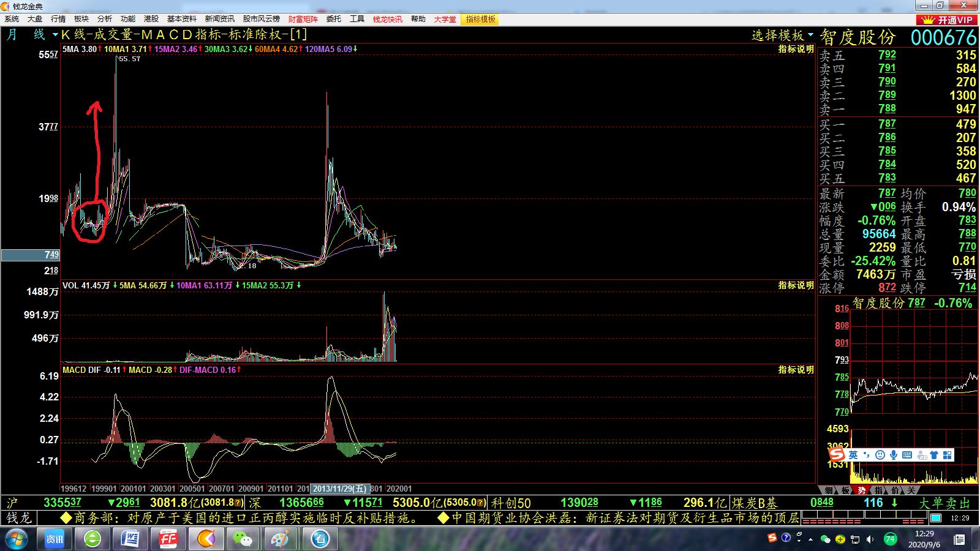Open the 选择模板 template dropdown
The height and width of the screenshot is (551, 980).
(x=783, y=35)
